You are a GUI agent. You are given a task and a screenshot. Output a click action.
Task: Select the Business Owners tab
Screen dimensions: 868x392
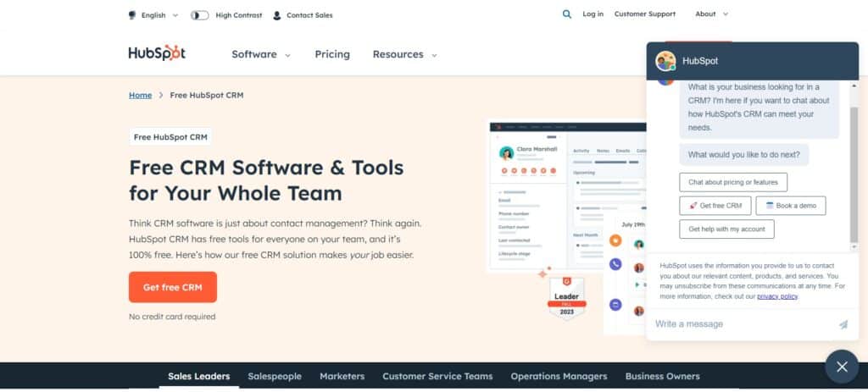pyautogui.click(x=662, y=377)
